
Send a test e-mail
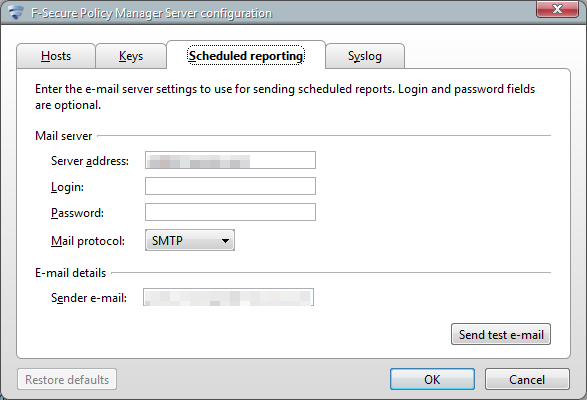point(501,334)
